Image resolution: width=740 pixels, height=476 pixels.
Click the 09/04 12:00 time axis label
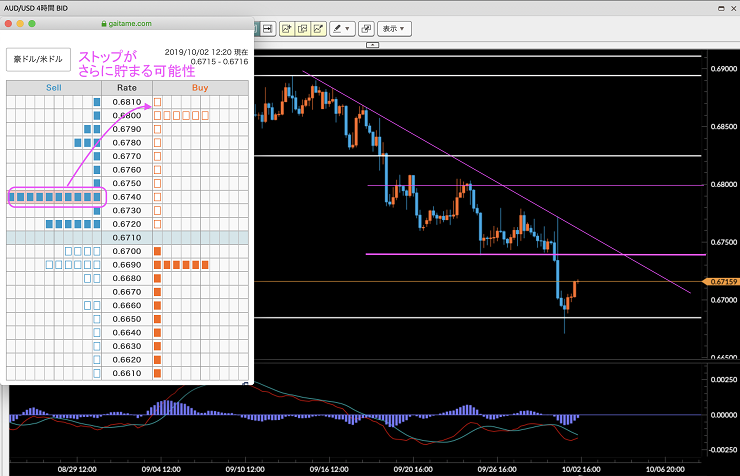tap(161, 469)
